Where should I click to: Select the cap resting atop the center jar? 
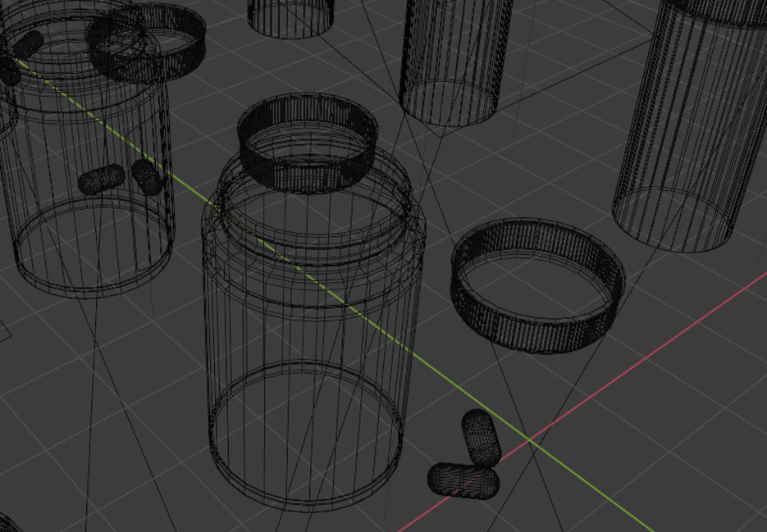tap(307, 143)
